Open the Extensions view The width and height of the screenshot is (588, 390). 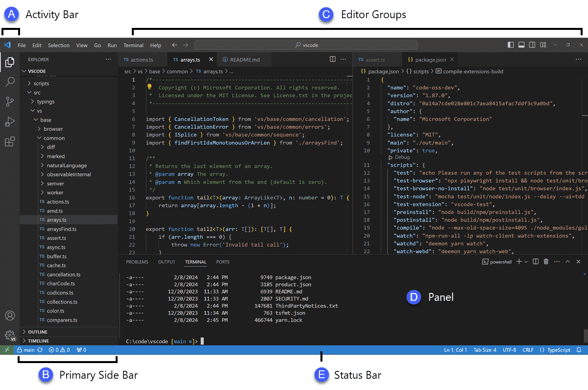(9, 142)
